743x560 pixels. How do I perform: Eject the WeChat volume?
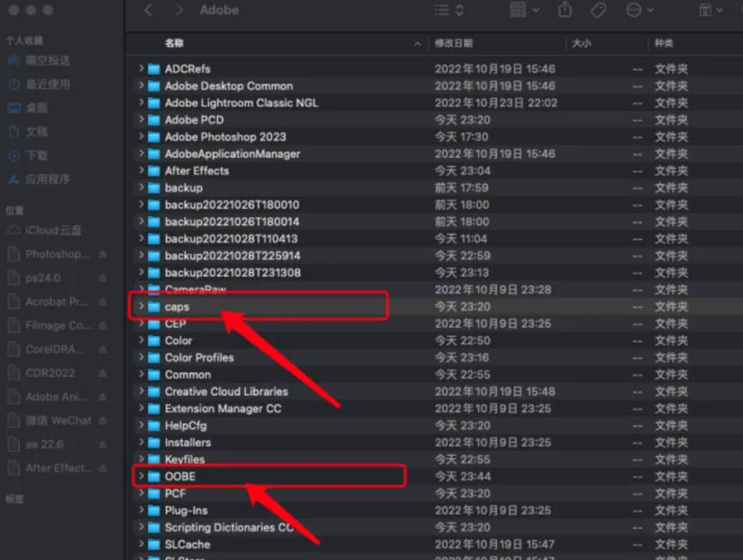(x=103, y=421)
